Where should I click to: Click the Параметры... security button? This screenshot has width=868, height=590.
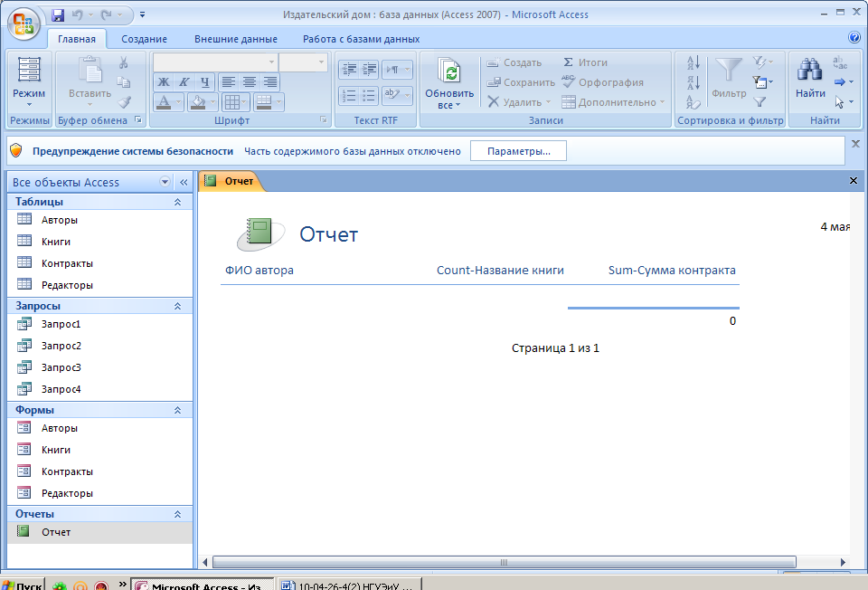tap(518, 151)
